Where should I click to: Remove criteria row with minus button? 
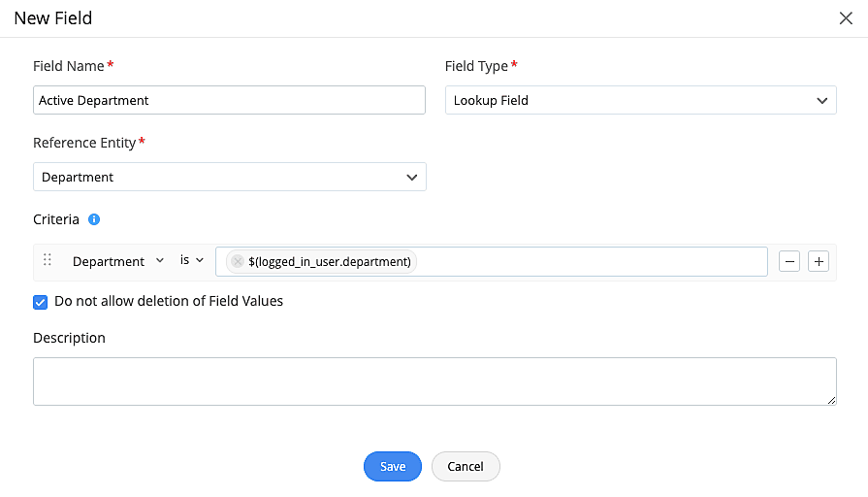[x=789, y=261]
